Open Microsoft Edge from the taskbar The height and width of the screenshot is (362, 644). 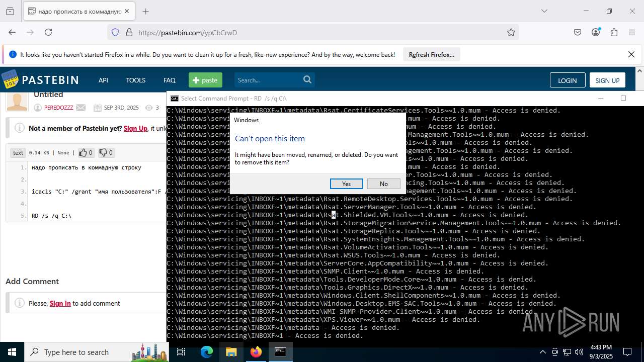(207, 352)
